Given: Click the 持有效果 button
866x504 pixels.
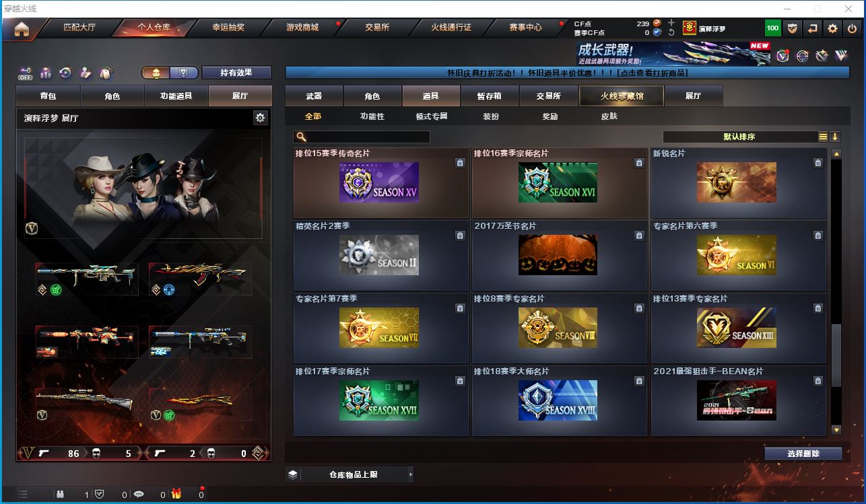Looking at the screenshot, I should [x=236, y=73].
